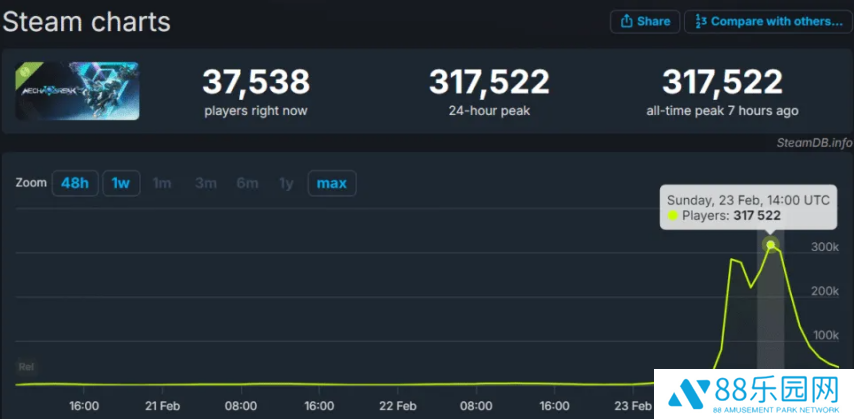The width and height of the screenshot is (854, 419).
Task: Select the 48h zoom range
Action: coord(75,183)
